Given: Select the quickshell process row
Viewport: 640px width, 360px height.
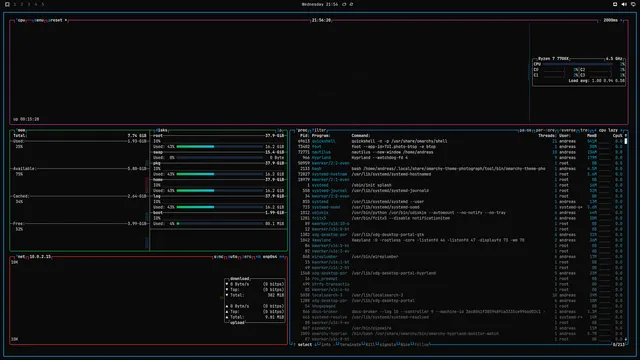Looking at the screenshot, I should click(460, 141).
